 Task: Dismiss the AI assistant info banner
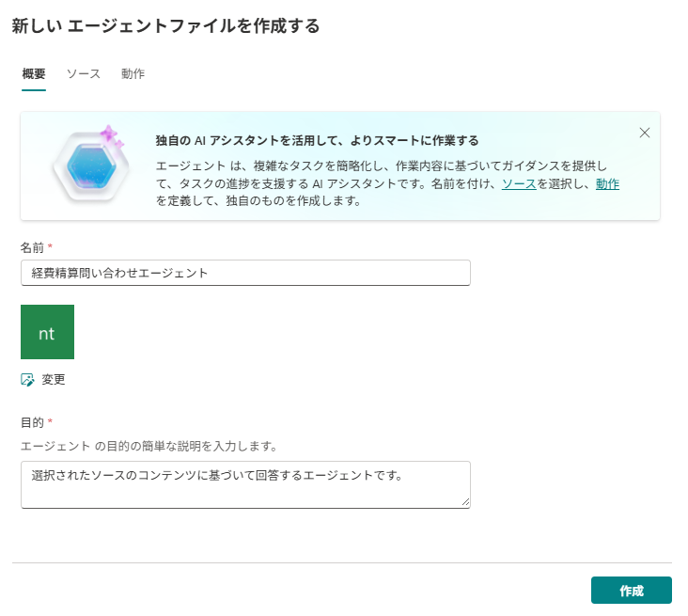(x=645, y=133)
